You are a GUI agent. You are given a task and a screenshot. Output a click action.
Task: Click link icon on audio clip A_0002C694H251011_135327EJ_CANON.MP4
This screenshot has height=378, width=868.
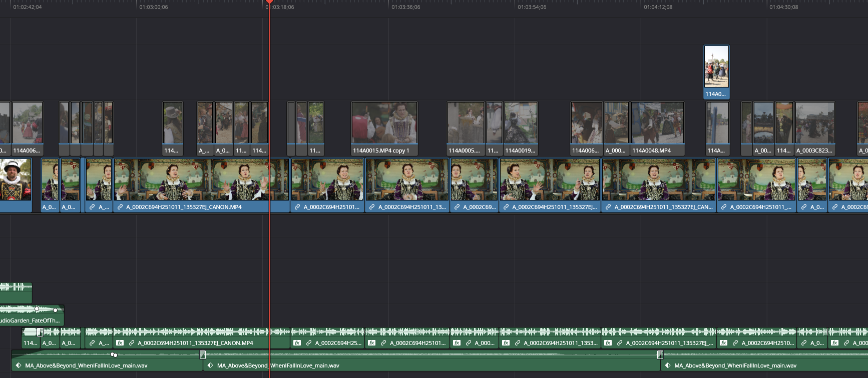132,343
